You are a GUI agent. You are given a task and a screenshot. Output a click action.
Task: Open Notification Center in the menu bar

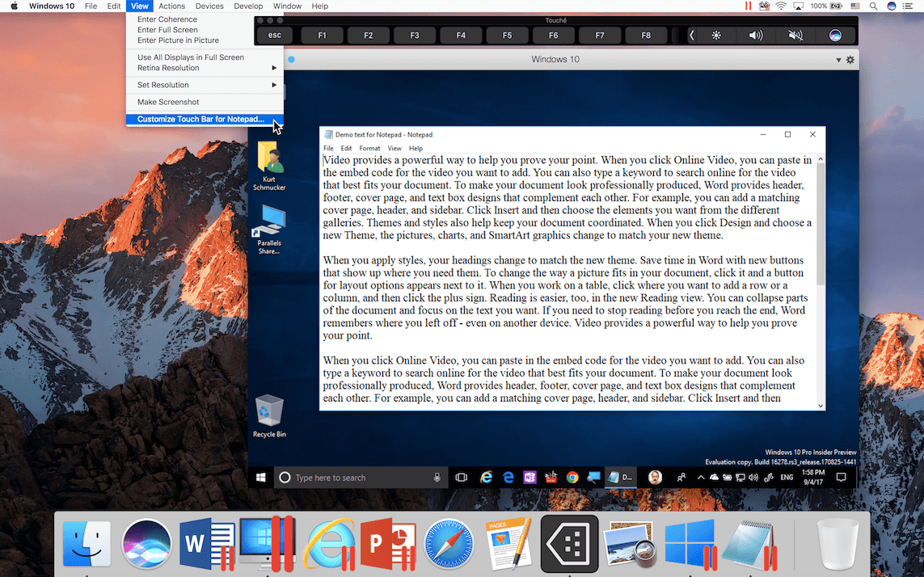pos(908,6)
